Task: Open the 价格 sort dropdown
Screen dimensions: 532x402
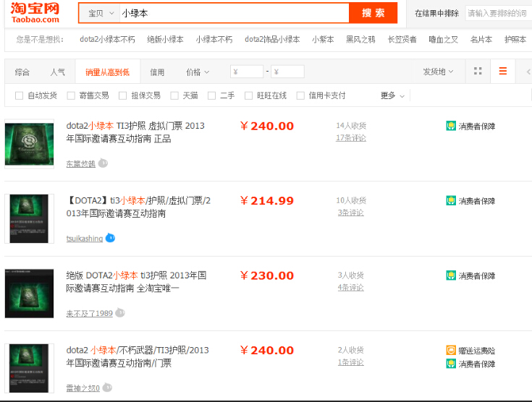Action: click(198, 72)
